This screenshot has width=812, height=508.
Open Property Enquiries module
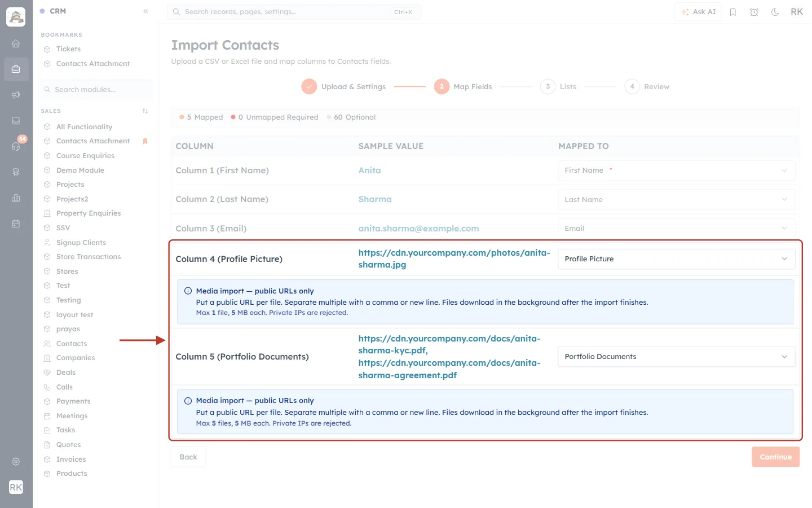tap(89, 213)
